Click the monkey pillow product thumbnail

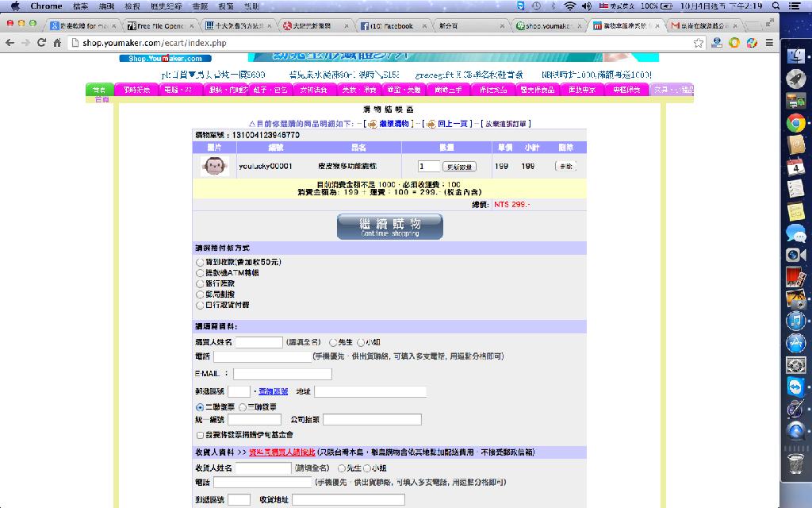pyautogui.click(x=213, y=166)
